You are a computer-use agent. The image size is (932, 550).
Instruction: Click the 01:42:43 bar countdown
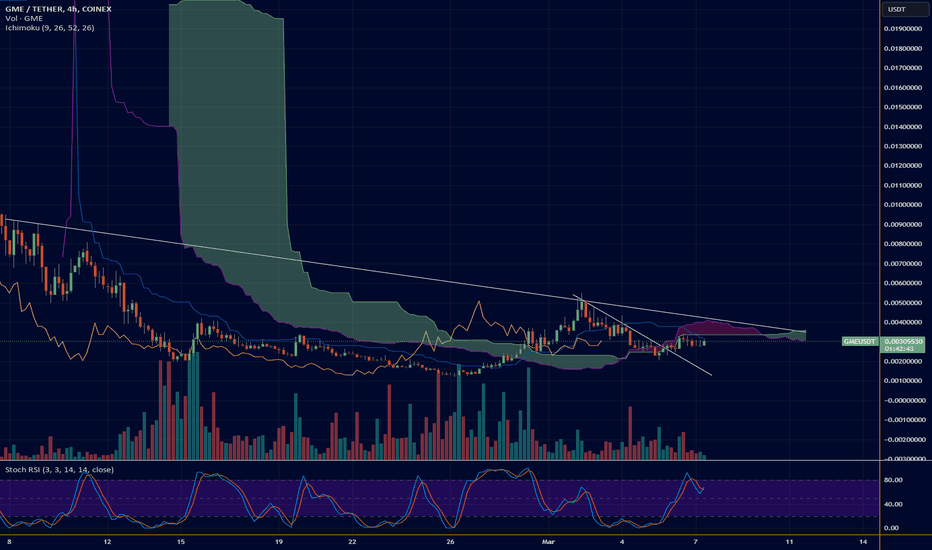click(899, 349)
